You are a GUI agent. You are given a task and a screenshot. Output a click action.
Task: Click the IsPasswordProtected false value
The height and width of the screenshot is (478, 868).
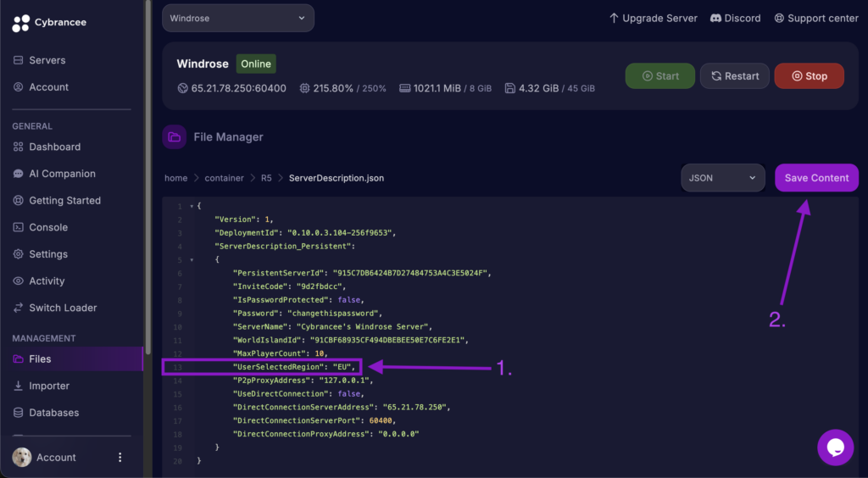348,300
